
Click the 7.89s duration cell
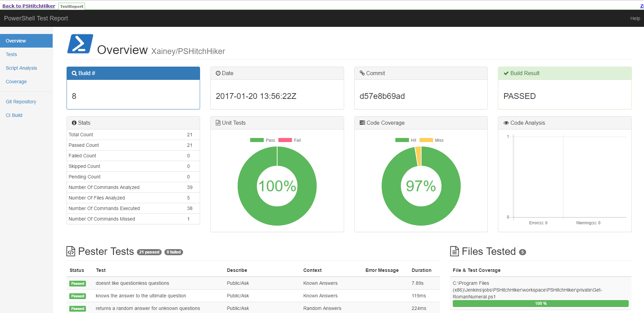click(x=417, y=283)
